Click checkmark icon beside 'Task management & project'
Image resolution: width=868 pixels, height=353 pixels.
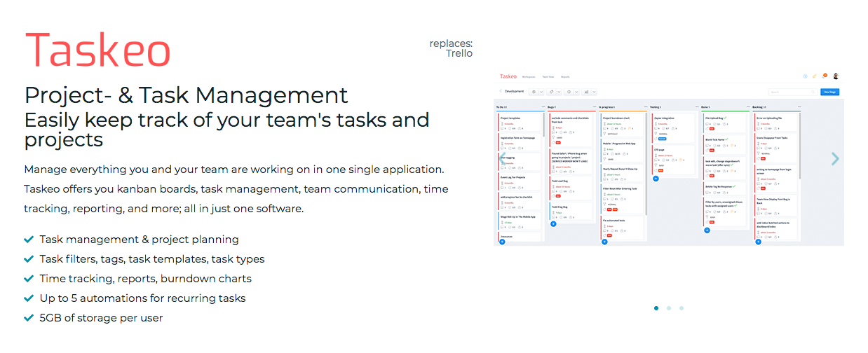[x=29, y=240]
